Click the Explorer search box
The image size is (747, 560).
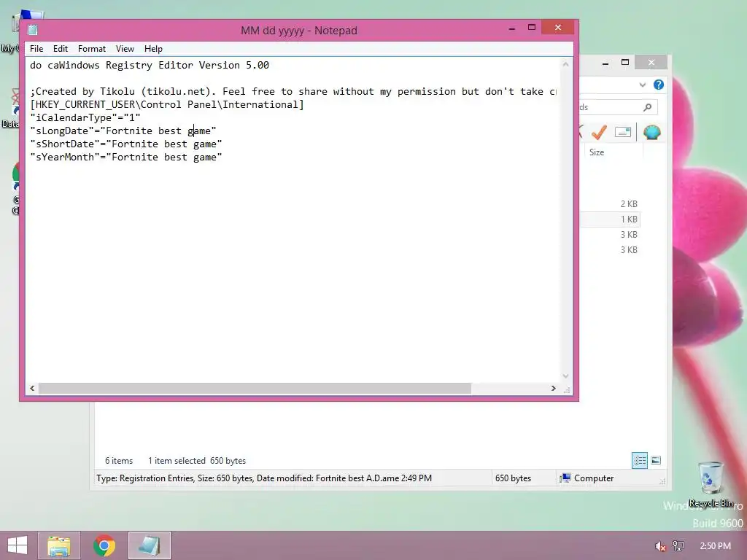617,107
